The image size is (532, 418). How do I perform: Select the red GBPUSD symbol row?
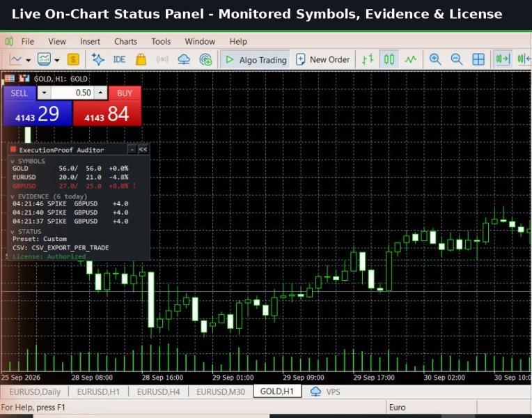click(74, 186)
